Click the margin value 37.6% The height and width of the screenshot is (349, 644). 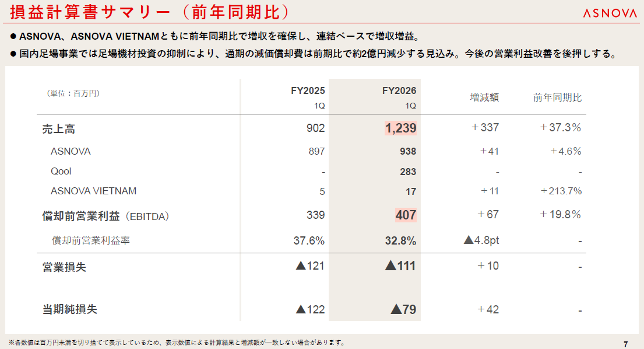(x=309, y=240)
